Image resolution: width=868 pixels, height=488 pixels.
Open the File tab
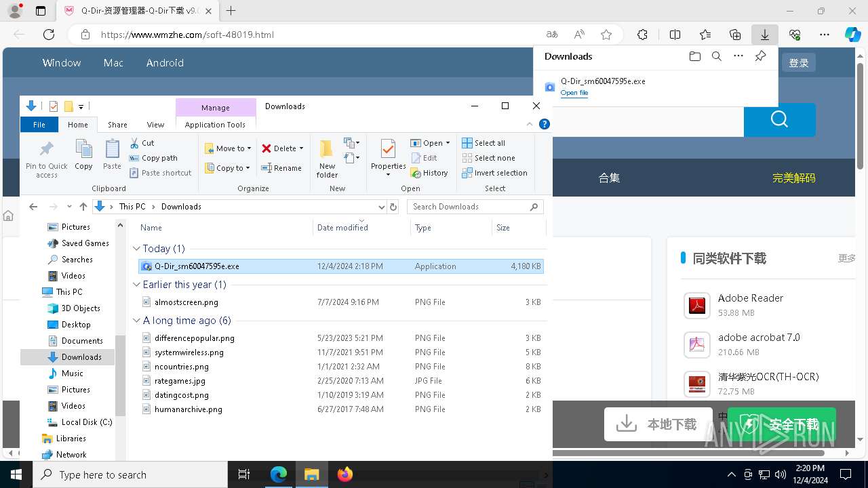coord(39,125)
